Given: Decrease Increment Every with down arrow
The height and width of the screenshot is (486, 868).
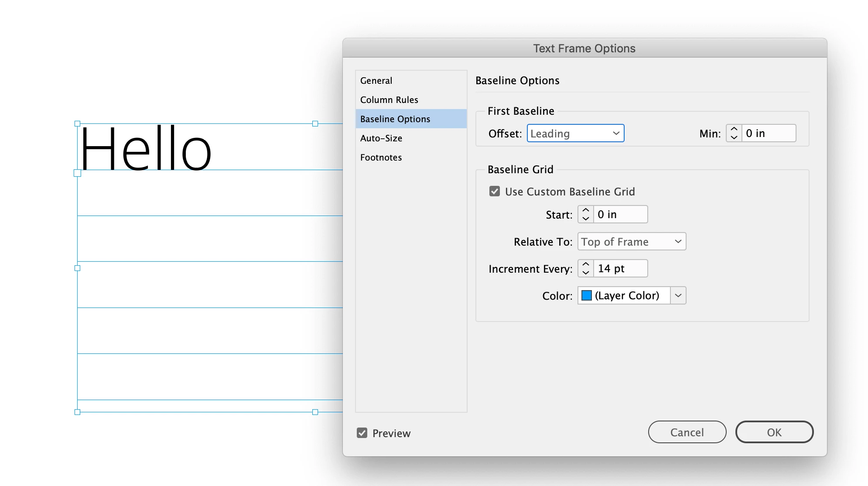Looking at the screenshot, I should click(586, 272).
